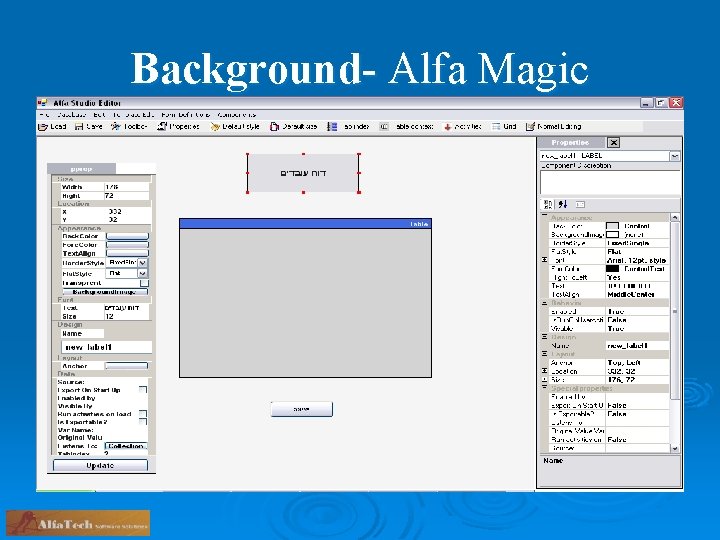The image size is (720, 540).
Task: Click the Background Image button
Action: click(105, 292)
